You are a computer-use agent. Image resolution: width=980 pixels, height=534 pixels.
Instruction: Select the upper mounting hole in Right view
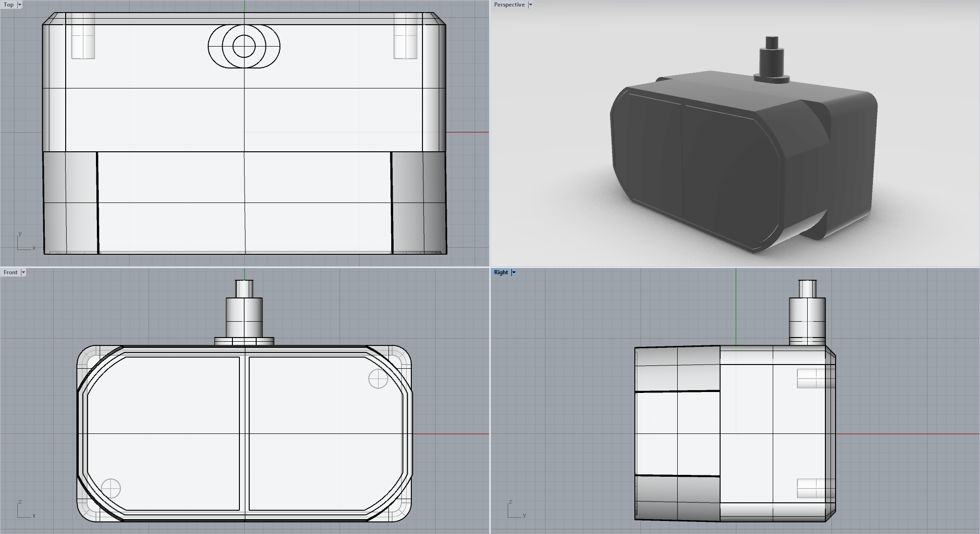(x=813, y=378)
